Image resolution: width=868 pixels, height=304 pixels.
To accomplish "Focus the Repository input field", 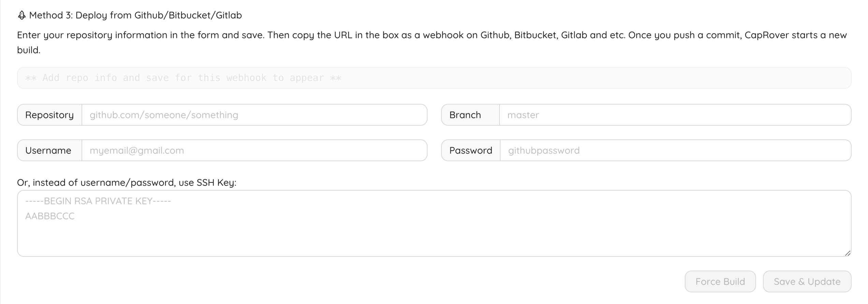I will [x=254, y=115].
